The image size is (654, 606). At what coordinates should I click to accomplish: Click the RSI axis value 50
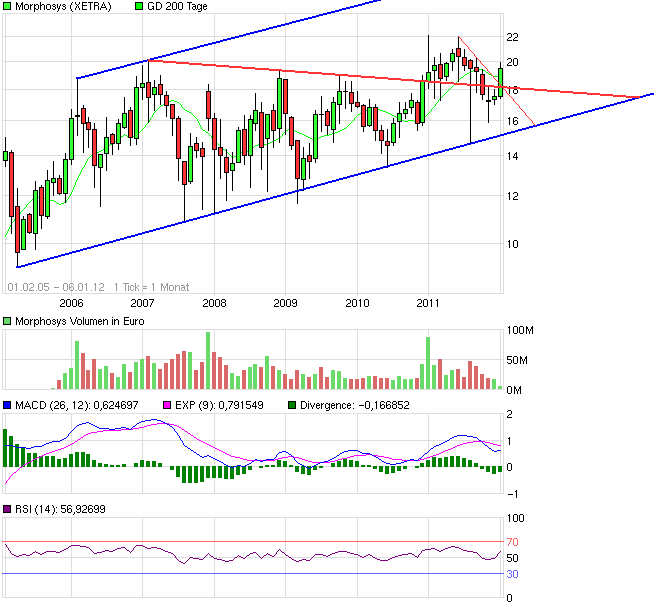pyautogui.click(x=513, y=558)
